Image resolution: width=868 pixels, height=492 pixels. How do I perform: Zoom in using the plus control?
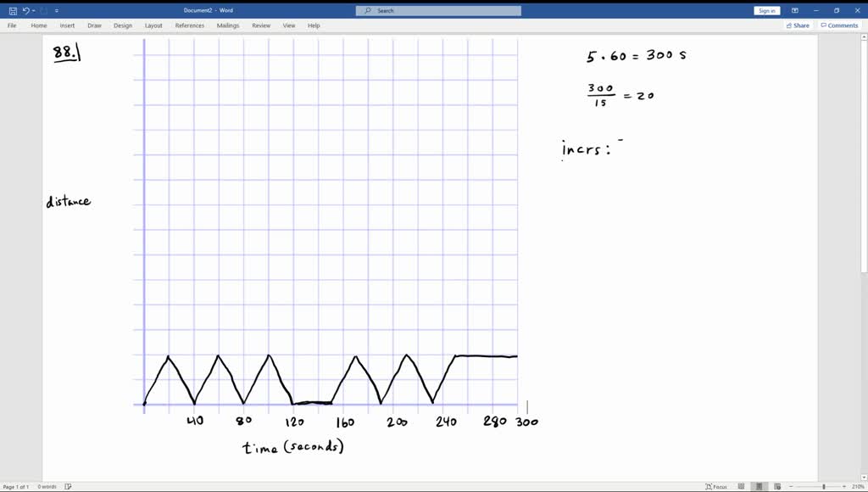(844, 485)
